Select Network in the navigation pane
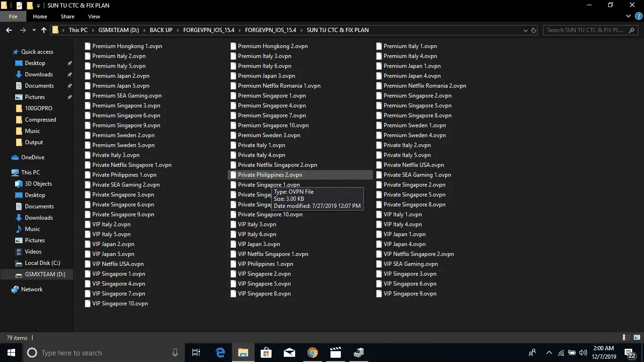Image resolution: width=644 pixels, height=362 pixels. pos(32,289)
